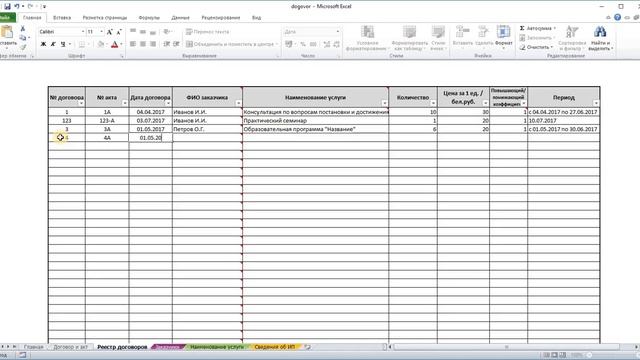Open filter dropdown for ФИО заказчика column
The width and height of the screenshot is (640, 360).
point(238,103)
